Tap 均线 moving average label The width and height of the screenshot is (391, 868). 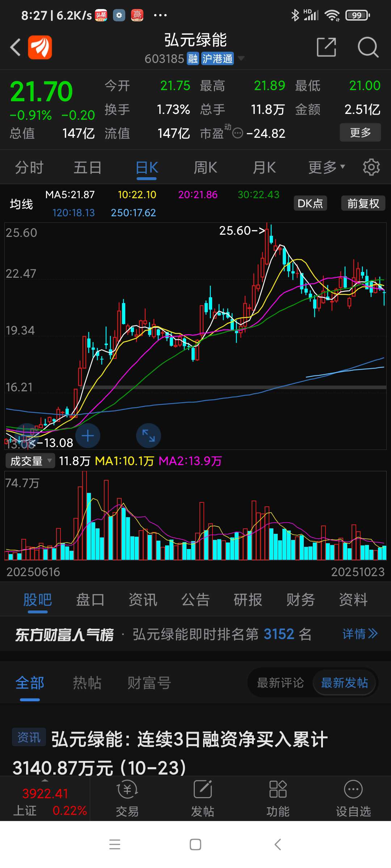point(21,204)
